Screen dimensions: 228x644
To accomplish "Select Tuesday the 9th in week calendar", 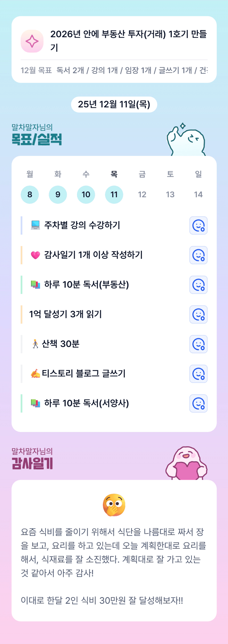I will [58, 195].
